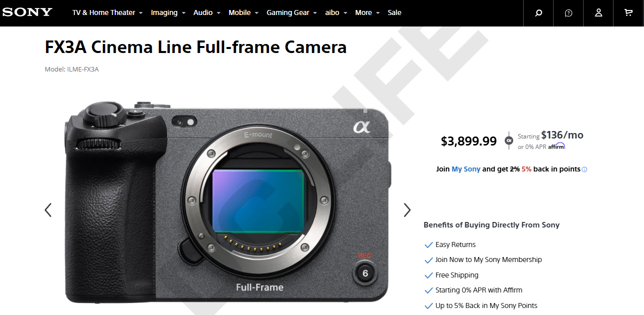Go to the Sale page
This screenshot has height=315, width=644.
click(x=394, y=12)
